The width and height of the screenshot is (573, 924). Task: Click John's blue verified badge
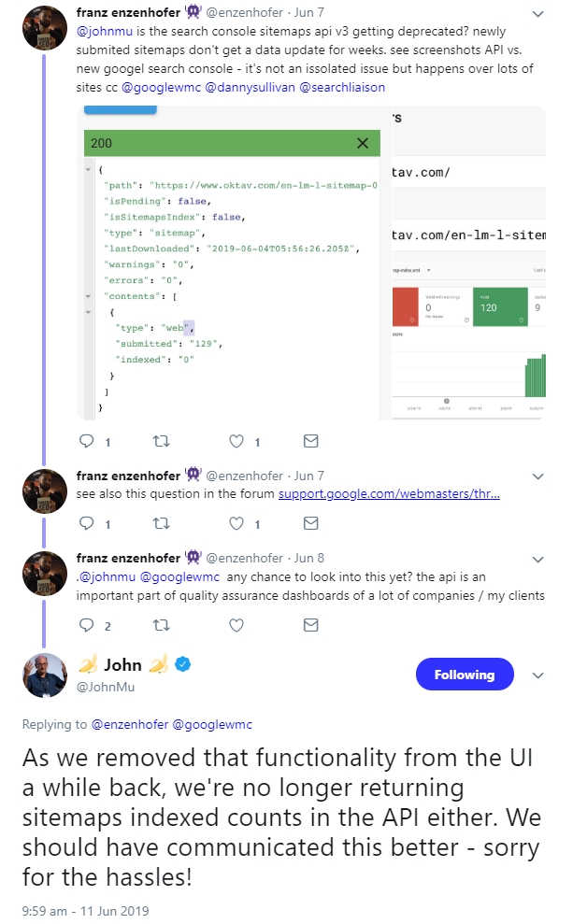(x=181, y=664)
